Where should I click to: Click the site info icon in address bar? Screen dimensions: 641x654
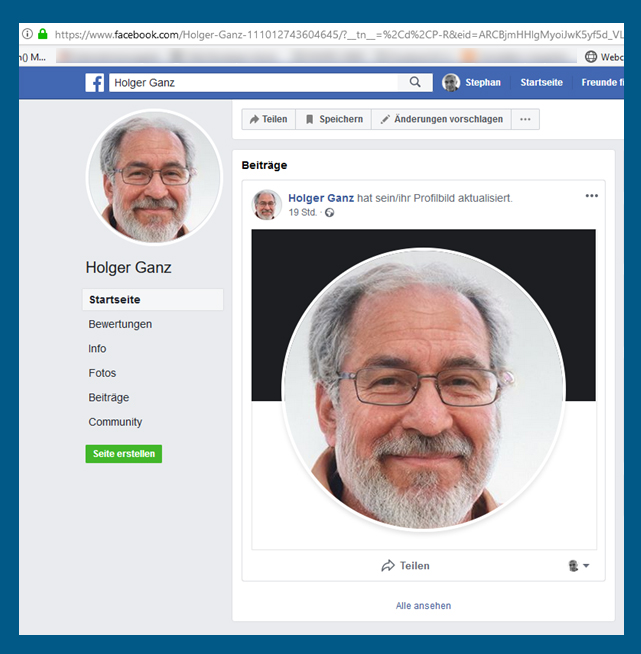pyautogui.click(x=28, y=33)
